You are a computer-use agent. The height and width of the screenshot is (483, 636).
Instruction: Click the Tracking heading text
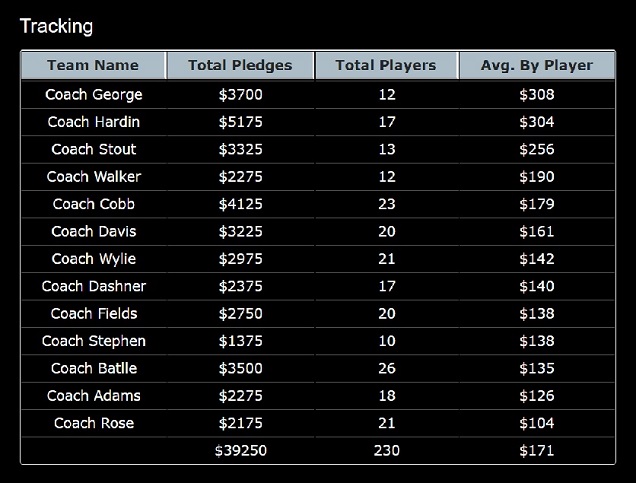(x=56, y=26)
